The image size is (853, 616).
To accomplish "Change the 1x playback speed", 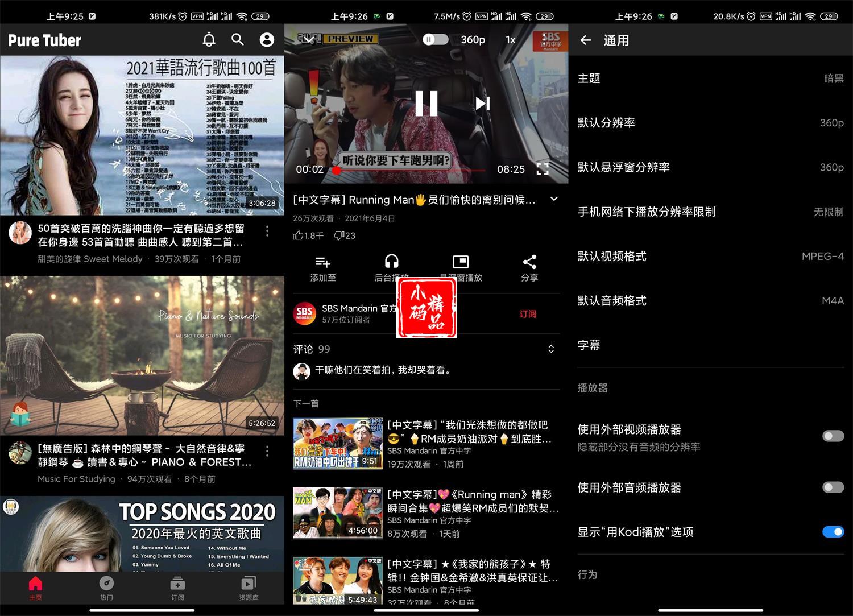I will [511, 39].
